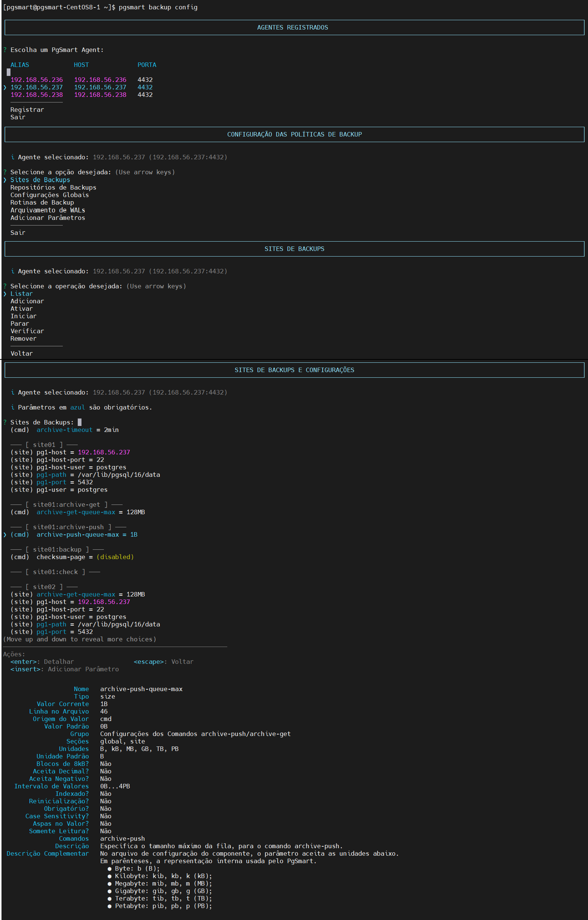
Task: Click the Nome value archive-push-queue-max
Action: tap(141, 689)
